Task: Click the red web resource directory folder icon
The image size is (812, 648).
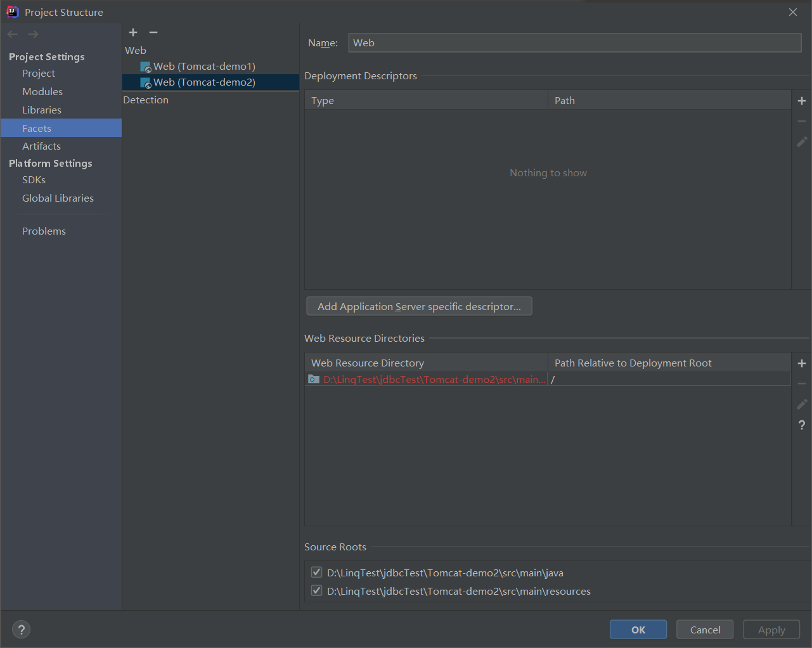Action: click(314, 379)
